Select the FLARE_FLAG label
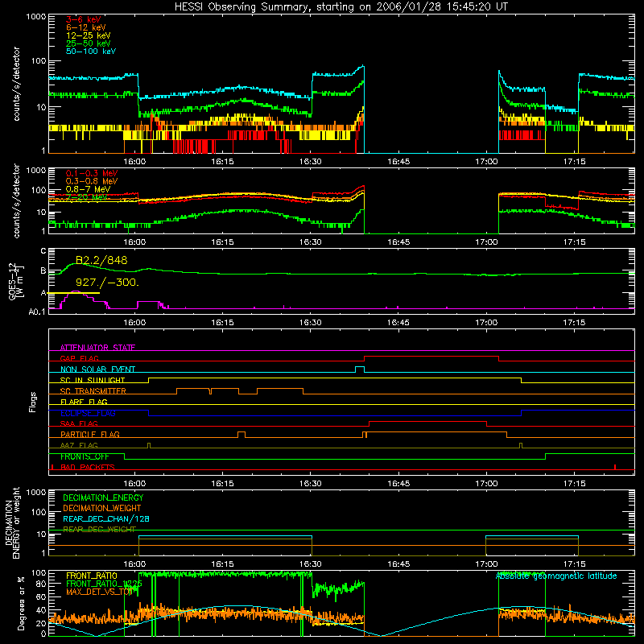The image size is (644, 644). [84, 402]
